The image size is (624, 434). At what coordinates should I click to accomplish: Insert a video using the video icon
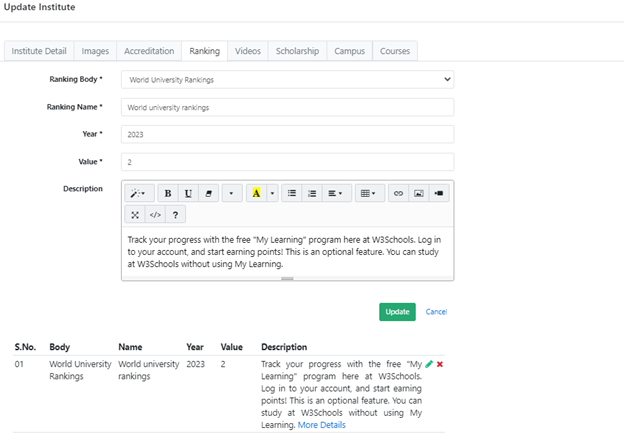(x=440, y=193)
